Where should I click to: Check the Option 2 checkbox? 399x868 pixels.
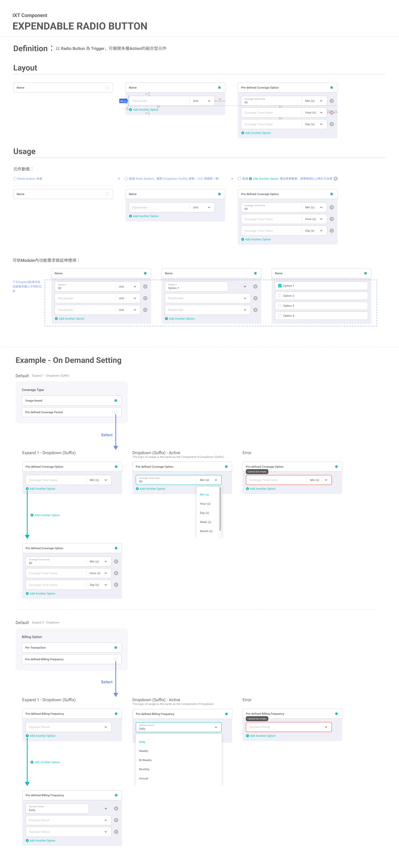coord(280,296)
